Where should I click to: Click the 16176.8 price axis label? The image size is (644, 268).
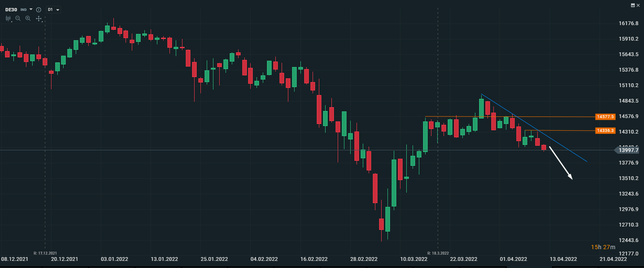click(628, 23)
